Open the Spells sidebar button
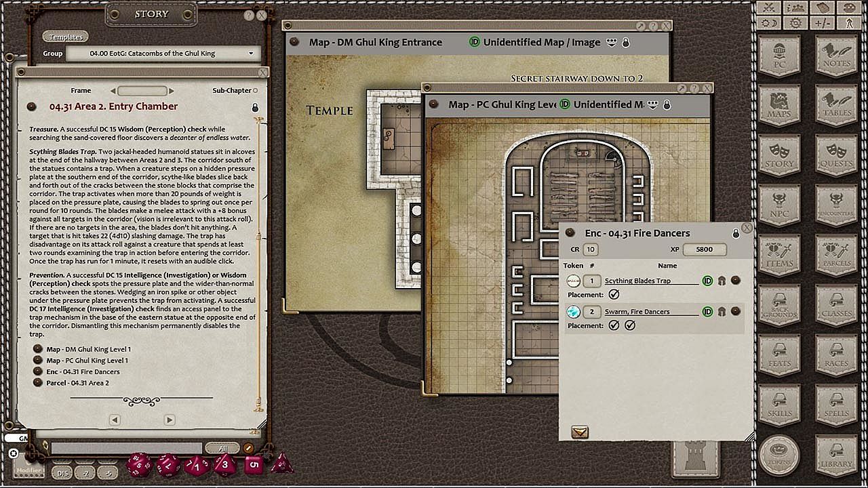 click(x=836, y=405)
